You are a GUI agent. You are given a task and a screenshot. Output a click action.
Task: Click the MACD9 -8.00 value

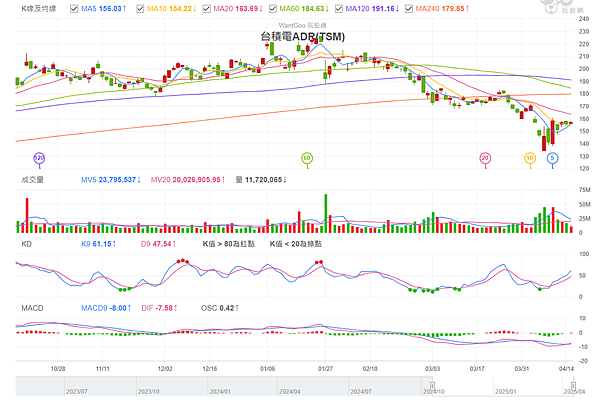[x=106, y=308]
